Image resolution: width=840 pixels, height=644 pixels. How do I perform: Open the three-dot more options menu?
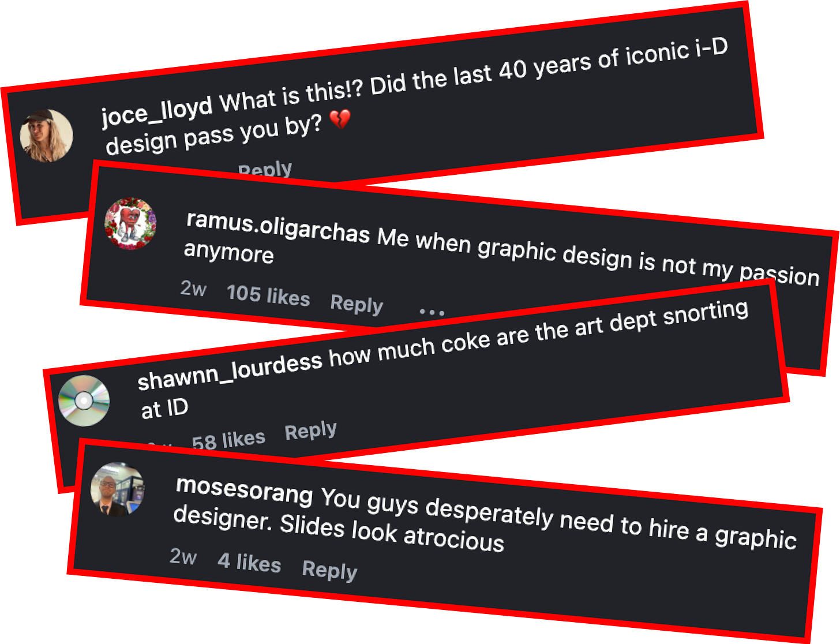(432, 312)
